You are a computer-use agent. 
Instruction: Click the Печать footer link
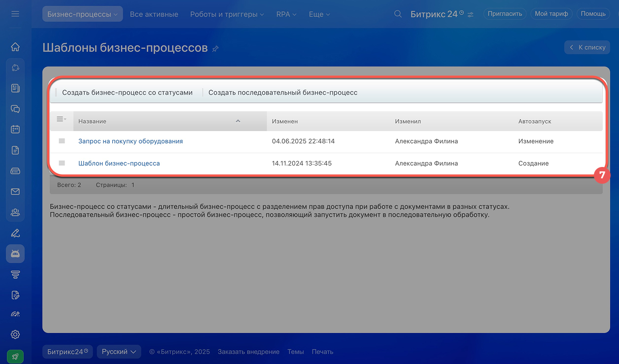pos(322,352)
